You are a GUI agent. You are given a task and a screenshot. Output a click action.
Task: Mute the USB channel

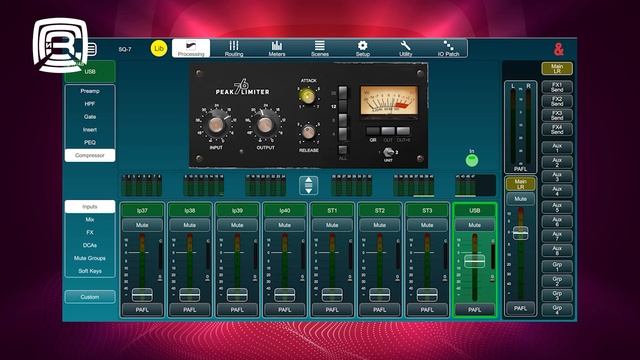(474, 225)
